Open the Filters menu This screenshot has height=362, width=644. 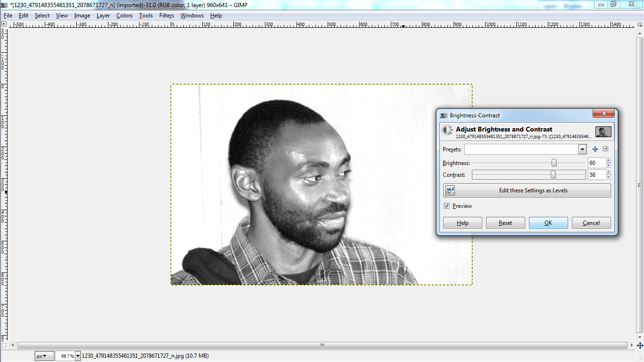(x=166, y=16)
